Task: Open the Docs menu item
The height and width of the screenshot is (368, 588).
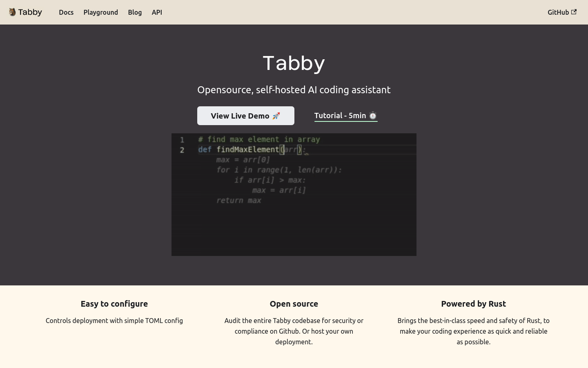Action: (x=66, y=12)
